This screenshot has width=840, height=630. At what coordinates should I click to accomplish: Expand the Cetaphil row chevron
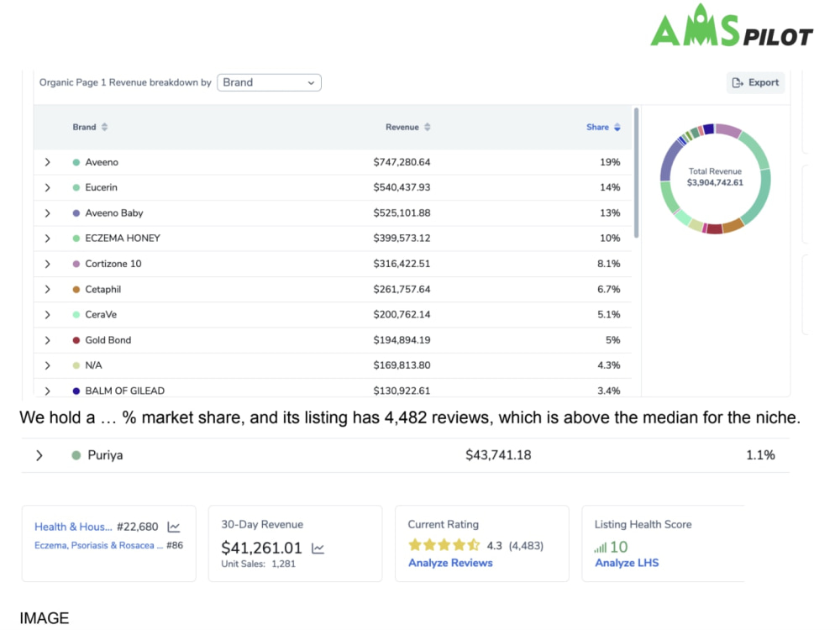47,289
